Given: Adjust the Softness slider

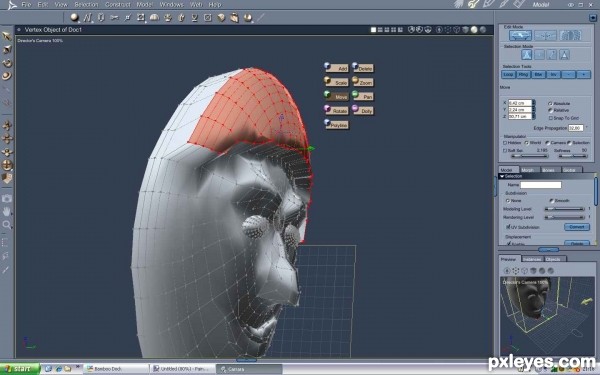Looking at the screenshot, I should [572, 156].
